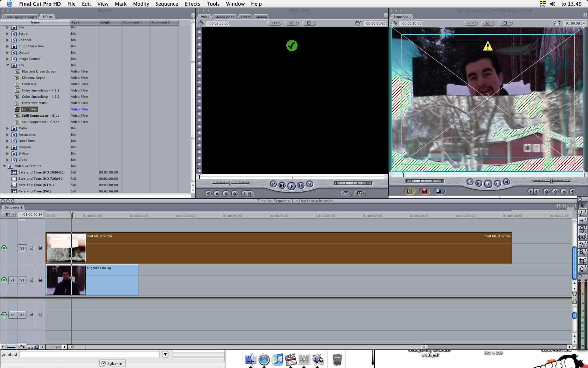Screen dimensions: 588x368
Task: Select the Track Select Forward tool
Action: pos(582,221)
